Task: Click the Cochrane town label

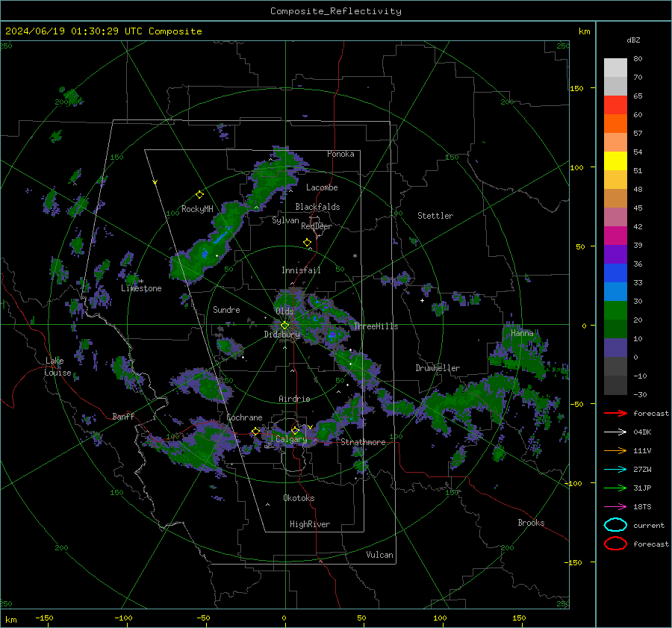Action: [x=244, y=417]
